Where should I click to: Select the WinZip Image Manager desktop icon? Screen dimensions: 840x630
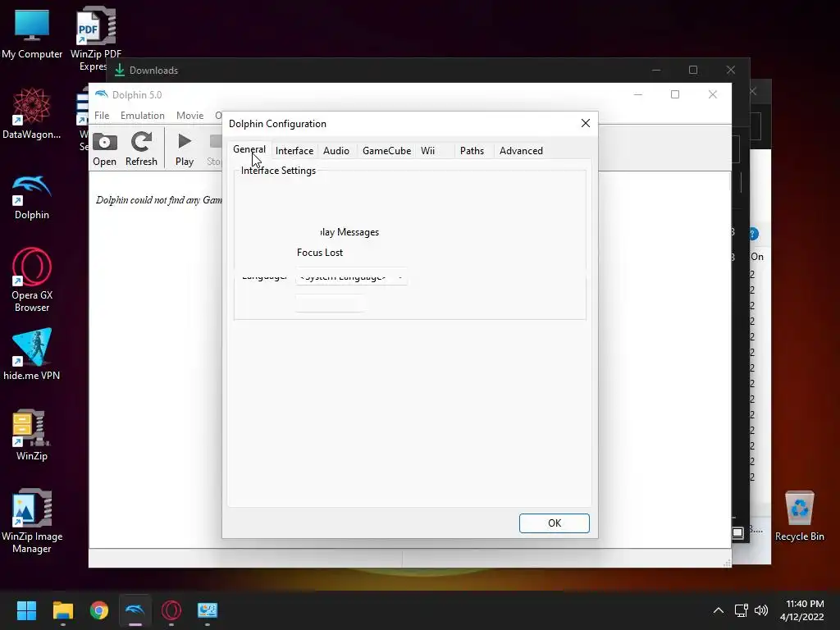32,521
